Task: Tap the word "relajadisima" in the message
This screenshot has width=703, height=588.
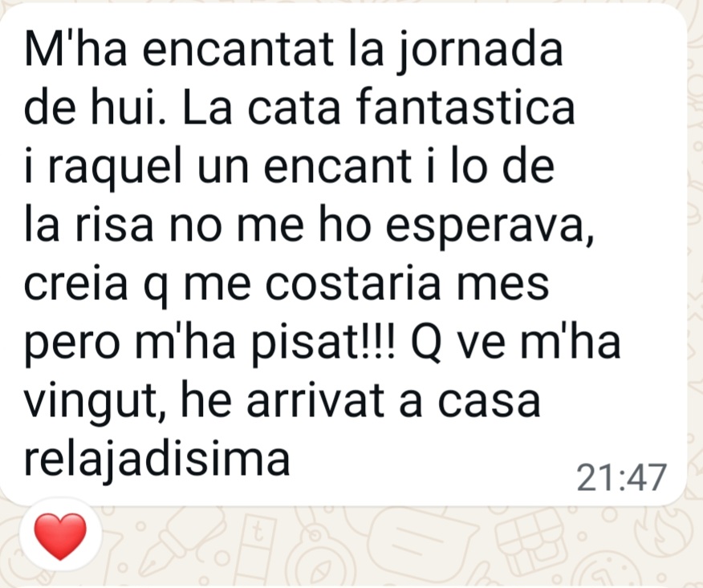Action: pos(157,460)
